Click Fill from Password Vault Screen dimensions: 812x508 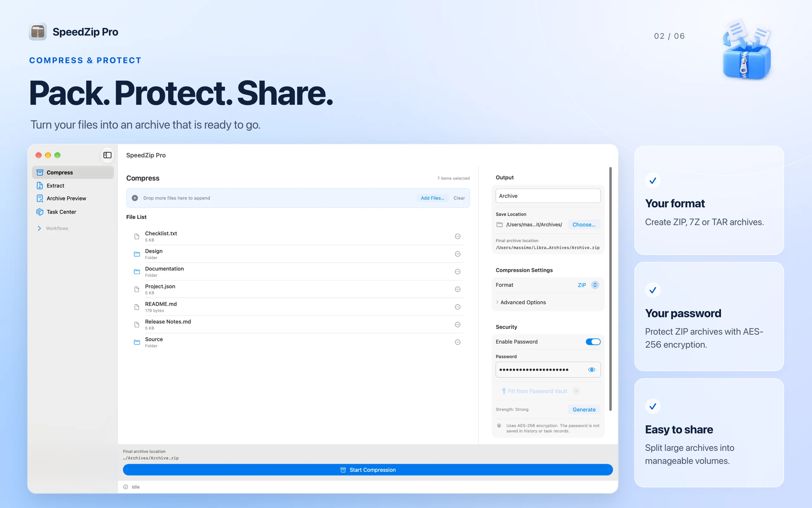[x=534, y=391]
